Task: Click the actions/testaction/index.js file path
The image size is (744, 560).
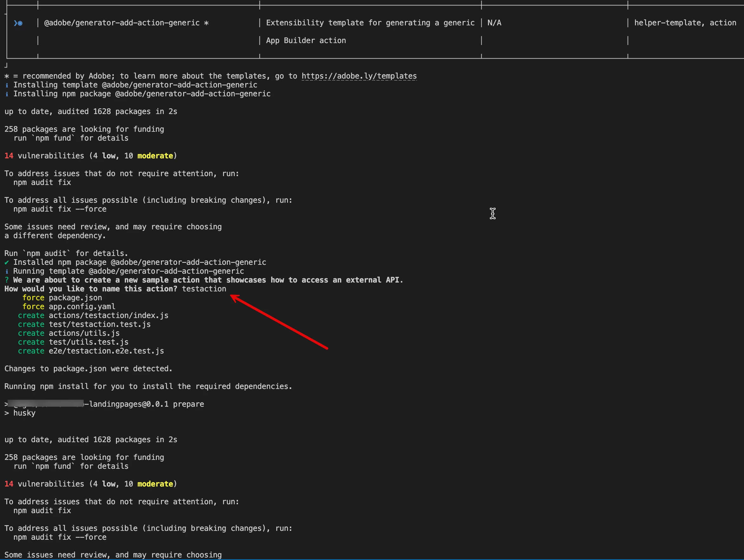Action: pos(108,315)
